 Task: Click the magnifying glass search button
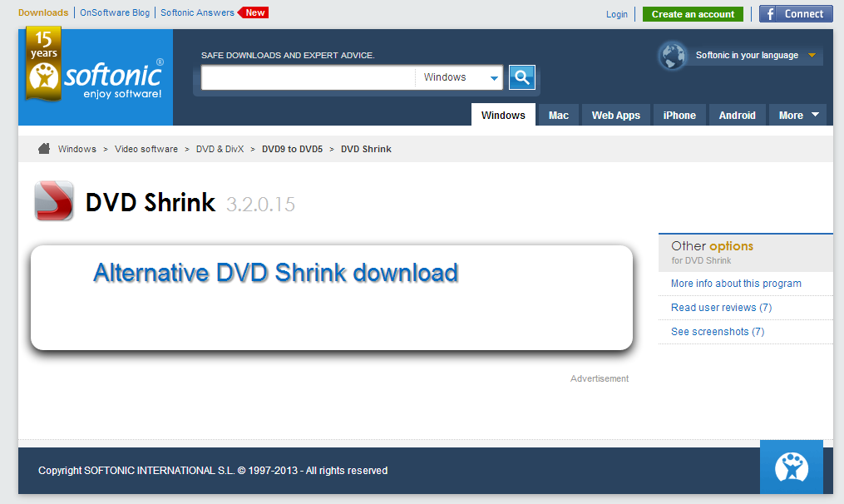coord(521,77)
